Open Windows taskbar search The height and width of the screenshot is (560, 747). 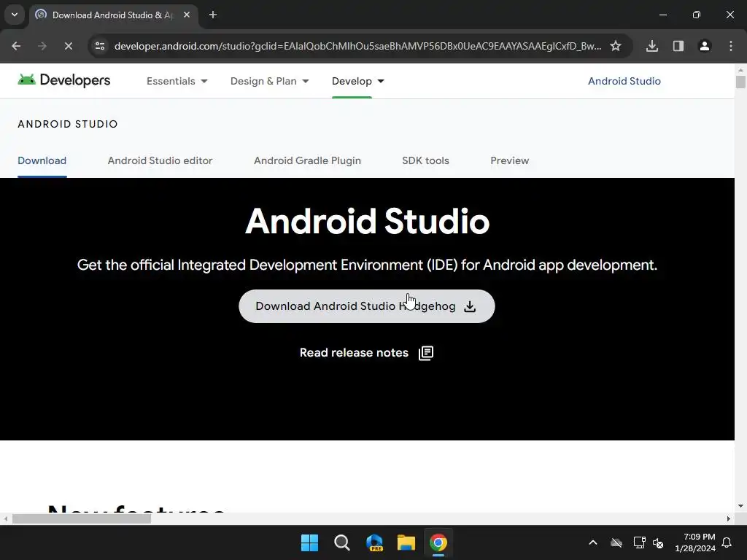(342, 542)
